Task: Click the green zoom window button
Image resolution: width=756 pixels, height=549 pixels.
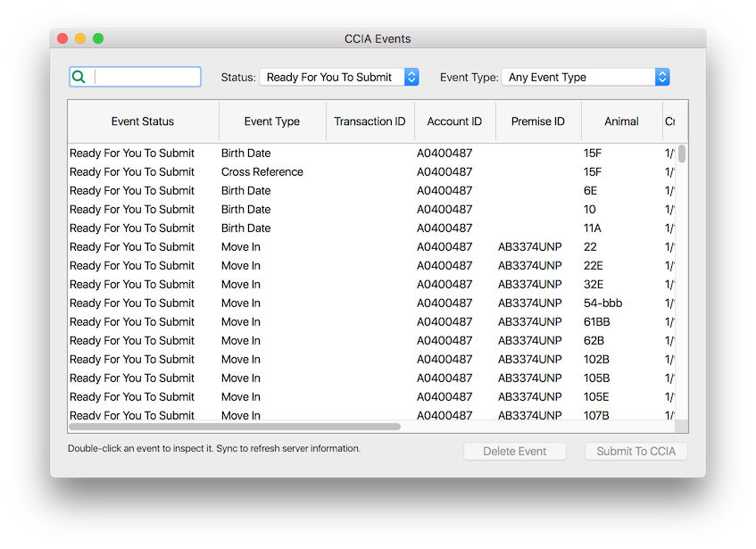Action: pyautogui.click(x=98, y=38)
